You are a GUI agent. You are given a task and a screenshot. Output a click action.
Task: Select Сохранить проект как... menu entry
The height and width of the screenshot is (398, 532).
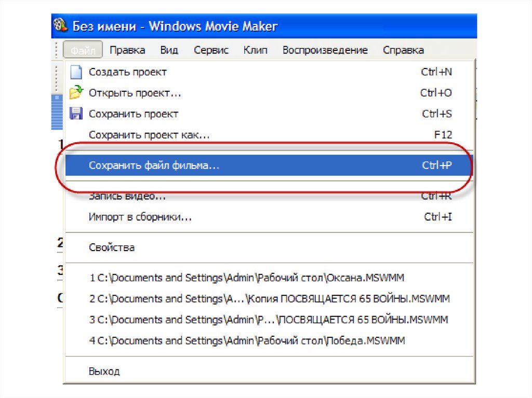(149, 135)
